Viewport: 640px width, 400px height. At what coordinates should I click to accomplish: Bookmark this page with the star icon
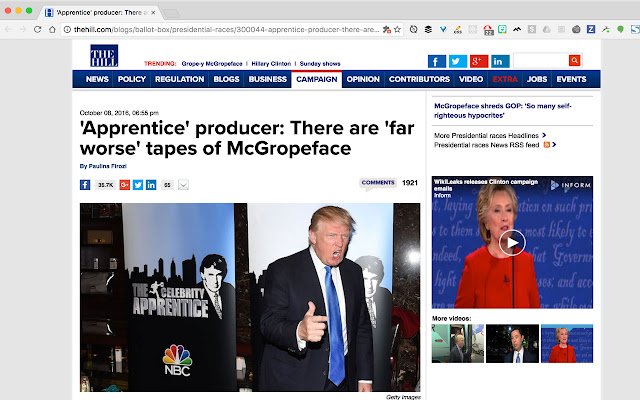coord(397,29)
